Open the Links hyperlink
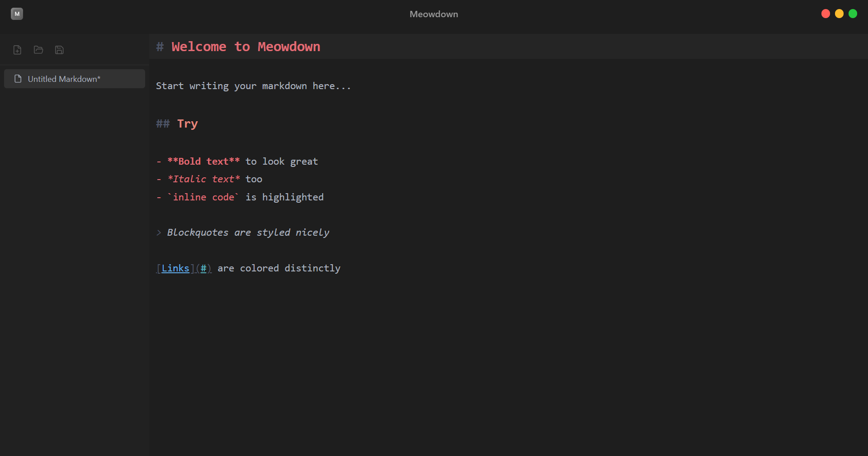868x456 pixels. pos(175,268)
